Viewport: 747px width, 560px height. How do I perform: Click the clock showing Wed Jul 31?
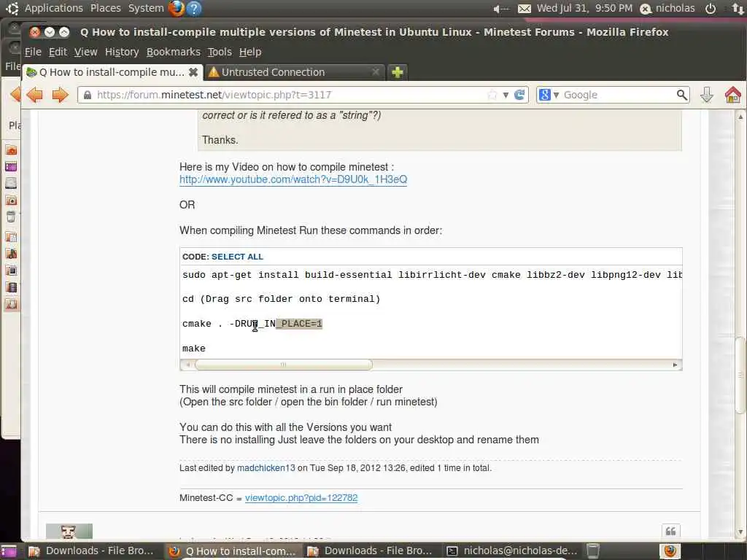(x=584, y=9)
